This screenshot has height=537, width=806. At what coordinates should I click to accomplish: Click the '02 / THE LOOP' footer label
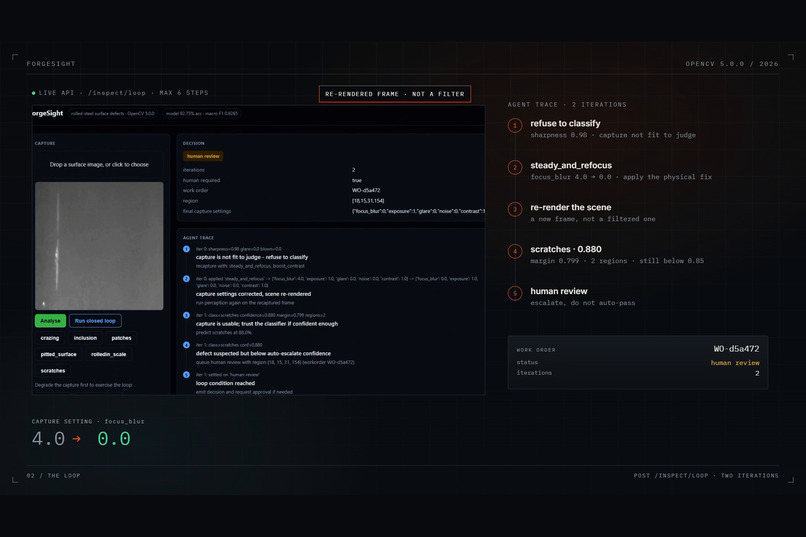click(x=53, y=476)
